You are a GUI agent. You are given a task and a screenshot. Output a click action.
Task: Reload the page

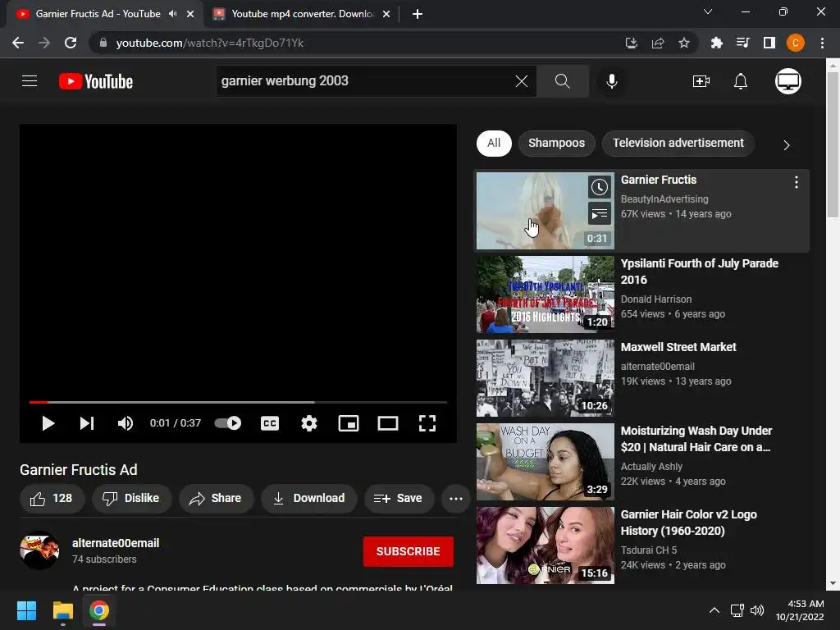tap(71, 43)
